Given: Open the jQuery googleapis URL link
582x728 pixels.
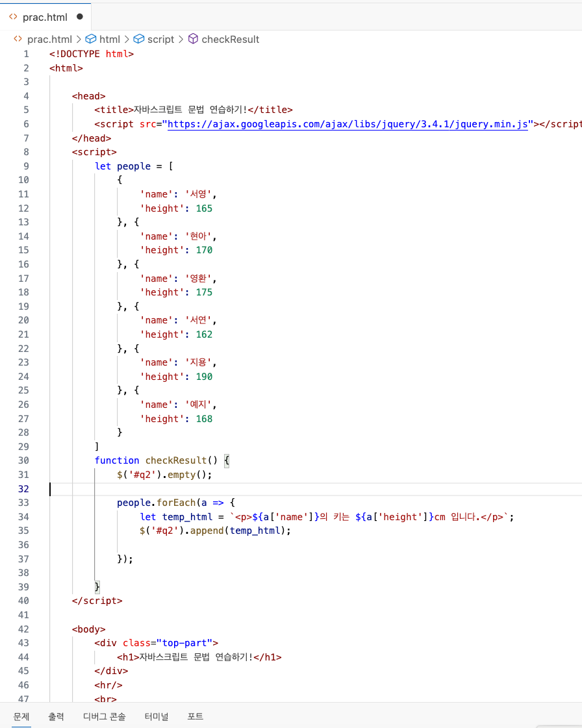Looking at the screenshot, I should tap(348, 124).
